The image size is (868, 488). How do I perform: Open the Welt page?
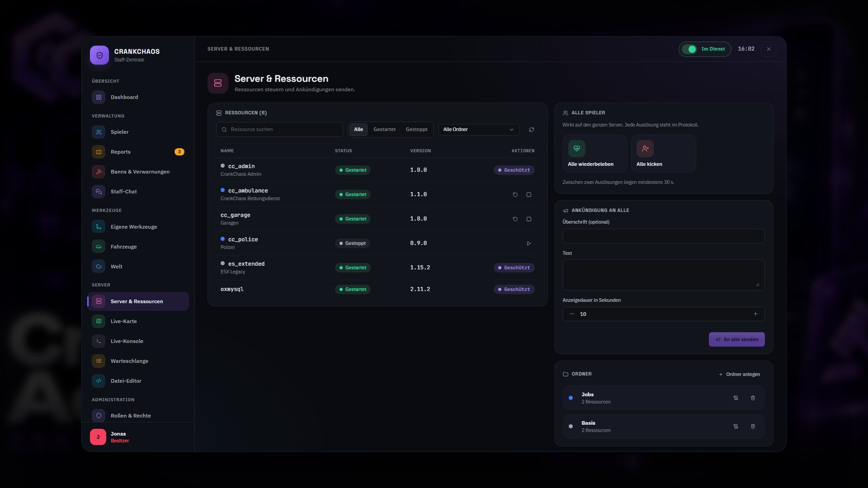click(138, 267)
